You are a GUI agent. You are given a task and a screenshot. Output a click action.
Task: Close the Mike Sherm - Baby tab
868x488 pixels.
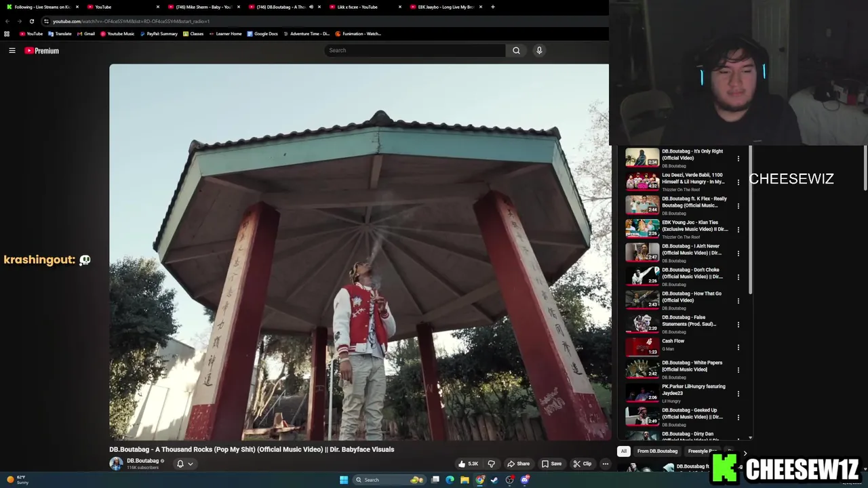pyautogui.click(x=239, y=7)
